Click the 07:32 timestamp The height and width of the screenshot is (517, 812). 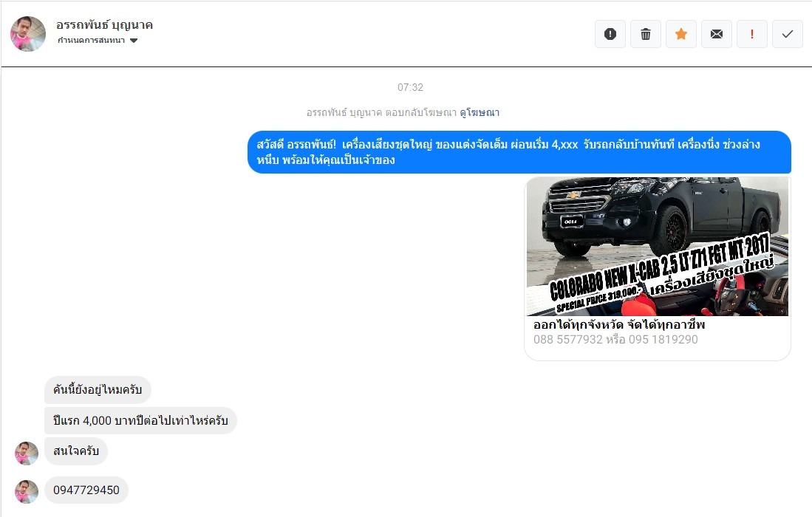pos(410,87)
